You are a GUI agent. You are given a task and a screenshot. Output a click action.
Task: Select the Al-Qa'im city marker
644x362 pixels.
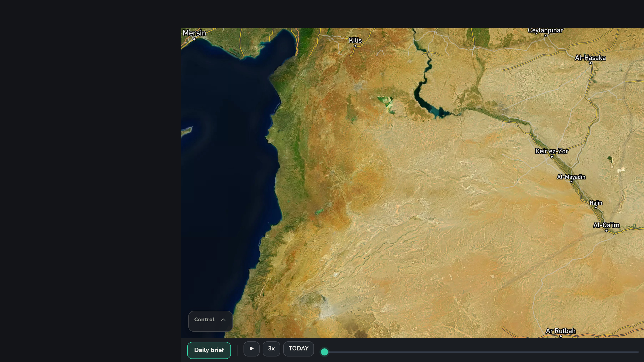[606, 231]
